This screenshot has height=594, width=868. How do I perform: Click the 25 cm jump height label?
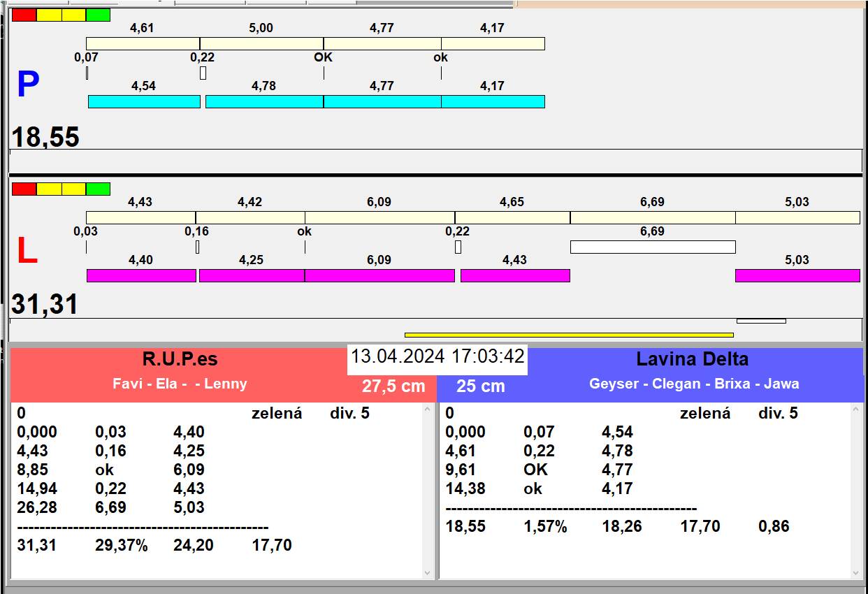coord(480,386)
